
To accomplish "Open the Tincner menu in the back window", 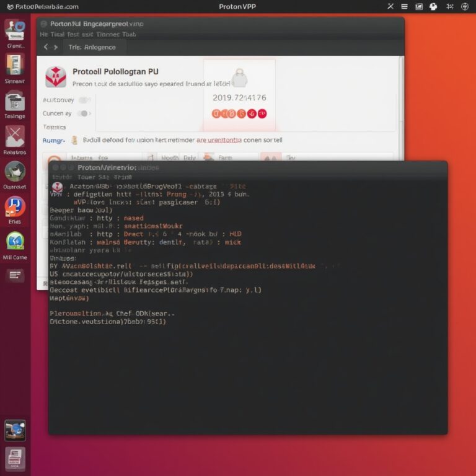I will pos(108,34).
